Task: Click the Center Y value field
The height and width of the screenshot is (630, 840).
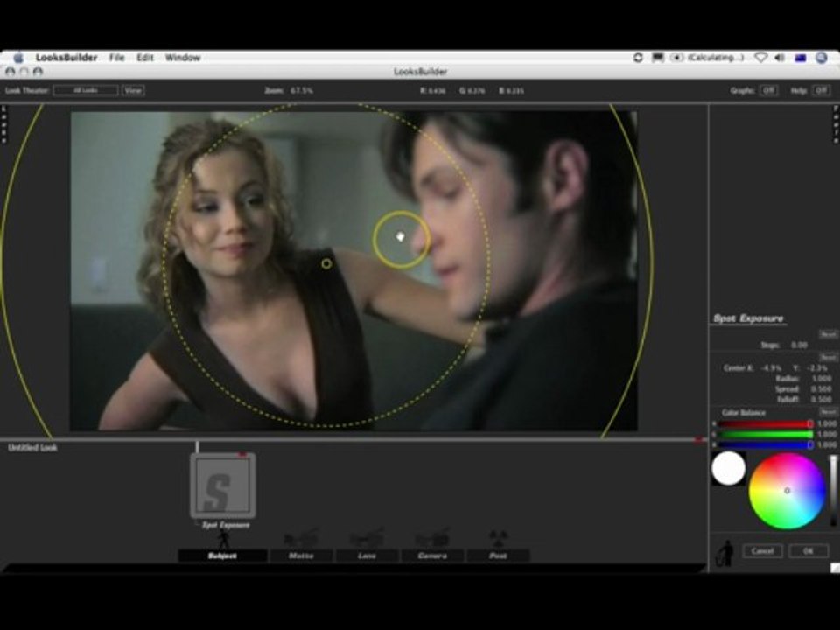Action: (x=817, y=368)
